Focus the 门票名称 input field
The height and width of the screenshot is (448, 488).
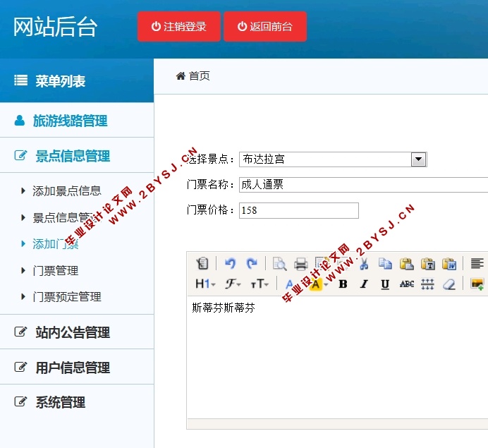tap(363, 185)
